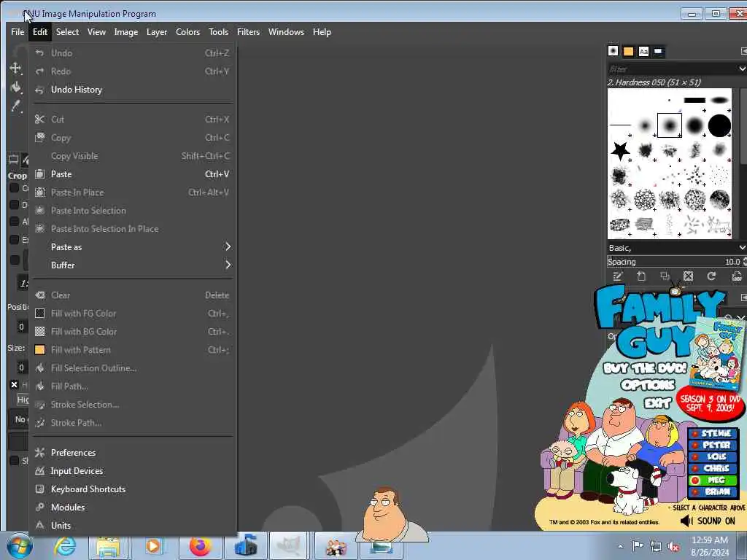Switch to the Patterns dock tab
Image resolution: width=747 pixels, height=560 pixels.
click(628, 51)
